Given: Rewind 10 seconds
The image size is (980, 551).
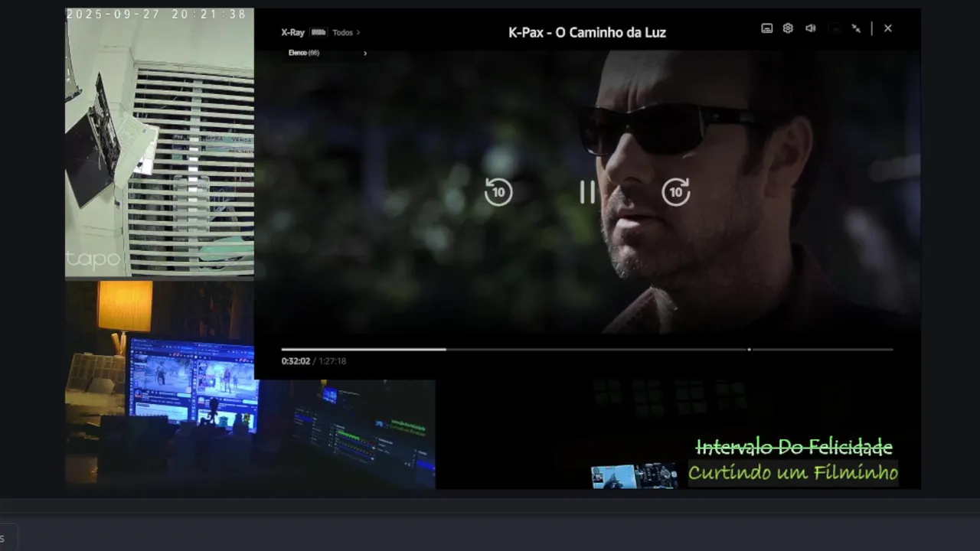Looking at the screenshot, I should click(498, 192).
